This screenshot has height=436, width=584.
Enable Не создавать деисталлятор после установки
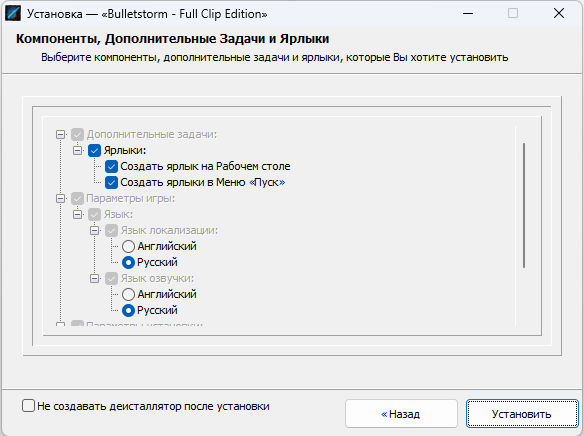click(28, 405)
